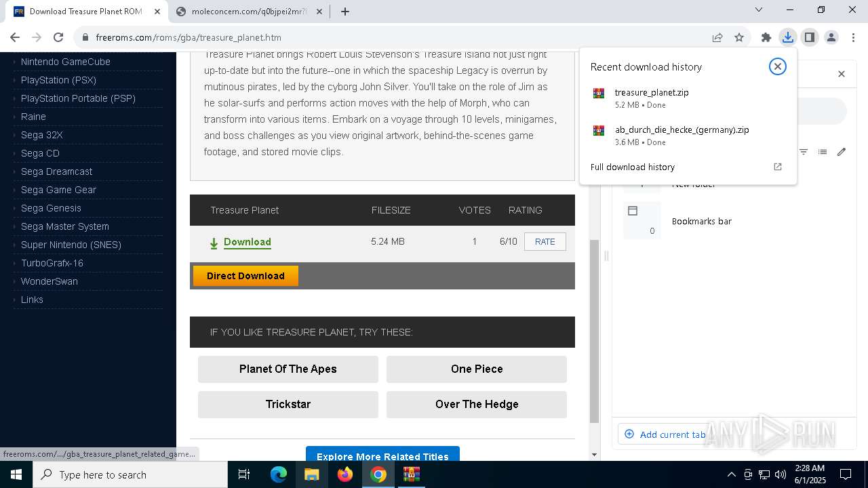The image size is (868, 488).
Task: Select Sega Genesis in sidebar
Action: pos(51,208)
